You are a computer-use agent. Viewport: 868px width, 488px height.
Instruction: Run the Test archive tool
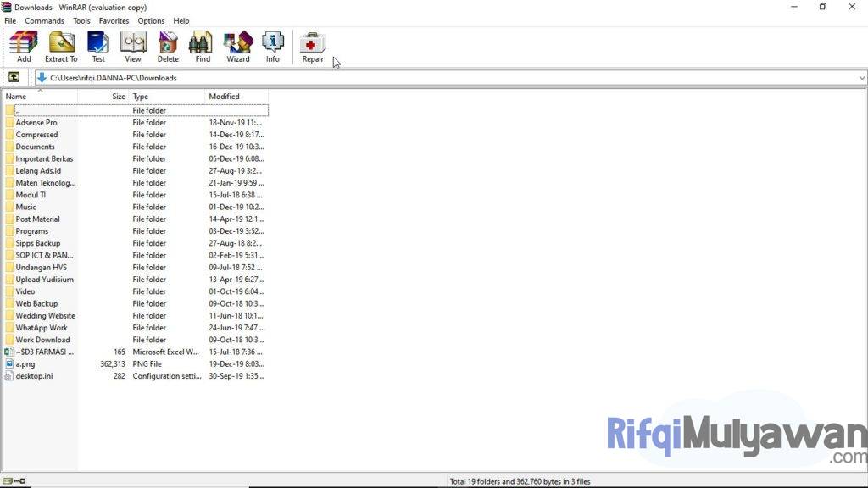pyautogui.click(x=98, y=47)
